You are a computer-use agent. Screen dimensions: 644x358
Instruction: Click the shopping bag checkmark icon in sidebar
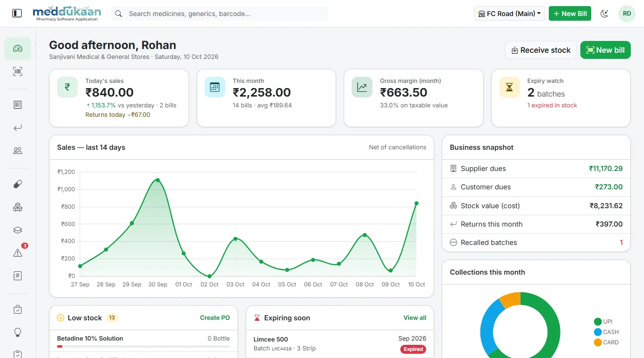(x=18, y=309)
